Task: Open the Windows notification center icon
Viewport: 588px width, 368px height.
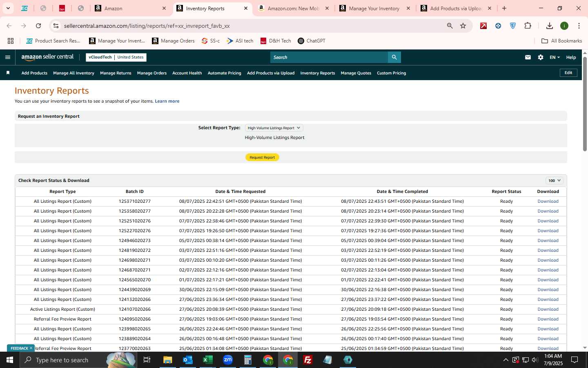Action: pyautogui.click(x=575, y=360)
